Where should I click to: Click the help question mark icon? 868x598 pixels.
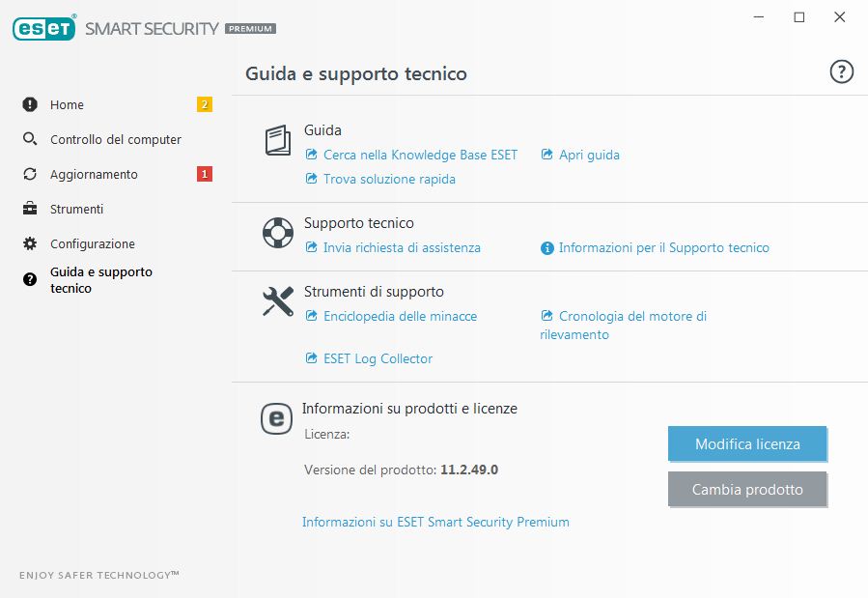tap(842, 71)
